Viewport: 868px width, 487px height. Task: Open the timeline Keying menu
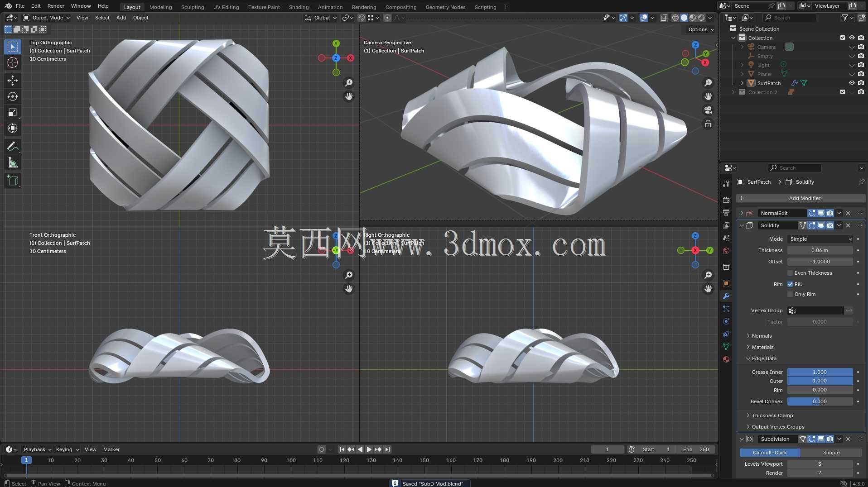pyautogui.click(x=67, y=449)
